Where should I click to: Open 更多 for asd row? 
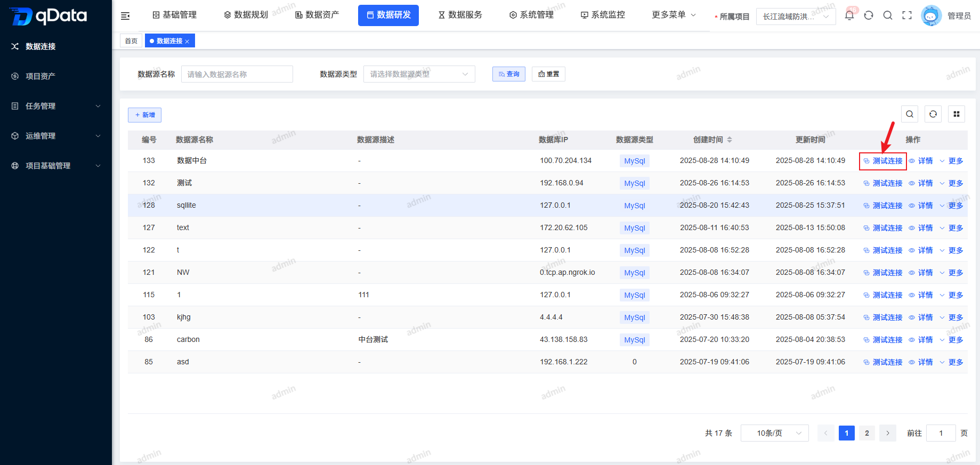pos(951,362)
